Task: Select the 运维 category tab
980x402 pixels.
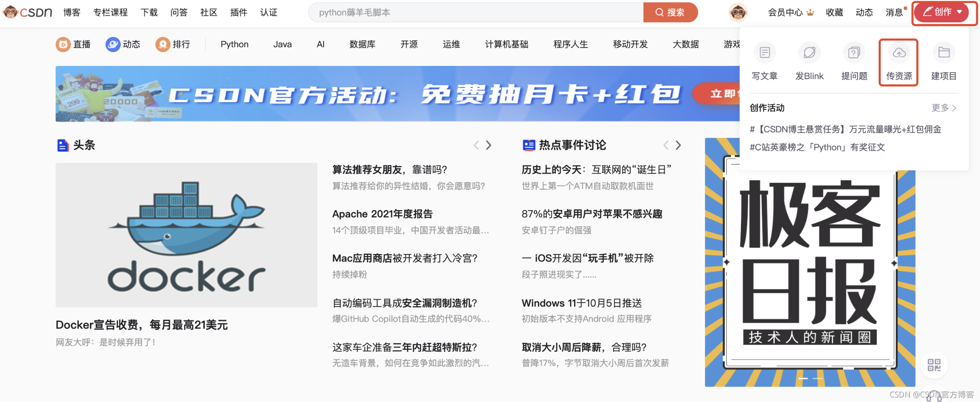Action: [x=451, y=44]
